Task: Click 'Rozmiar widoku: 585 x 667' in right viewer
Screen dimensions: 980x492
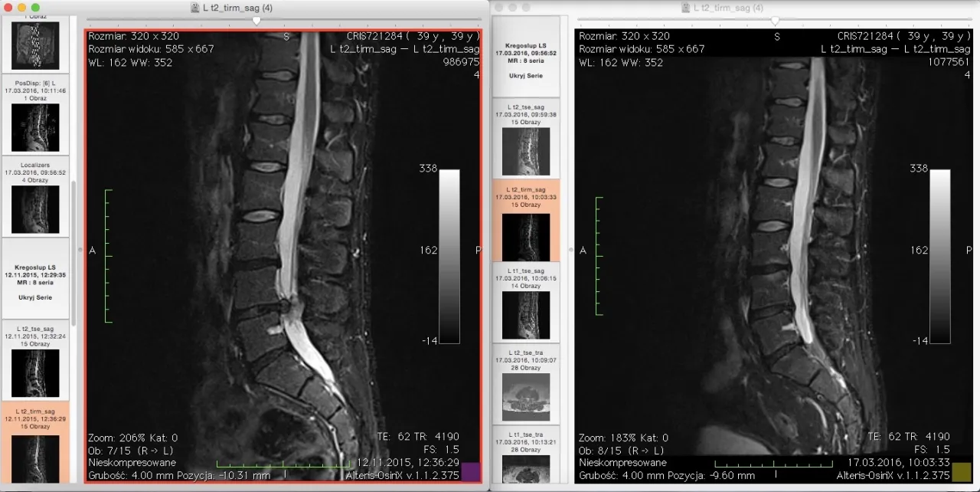Action: (642, 49)
